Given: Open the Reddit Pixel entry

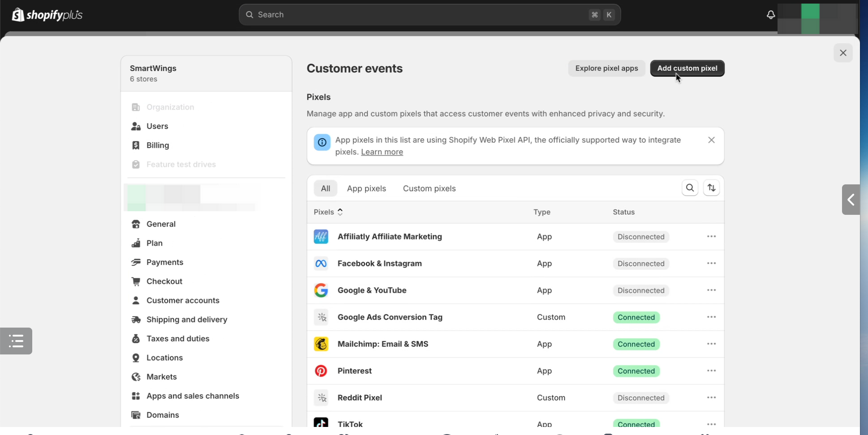Looking at the screenshot, I should [x=360, y=397].
